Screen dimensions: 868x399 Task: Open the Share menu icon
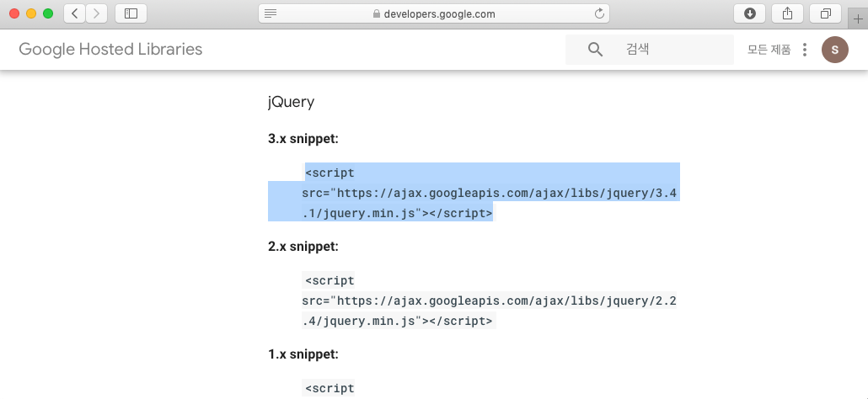point(787,13)
